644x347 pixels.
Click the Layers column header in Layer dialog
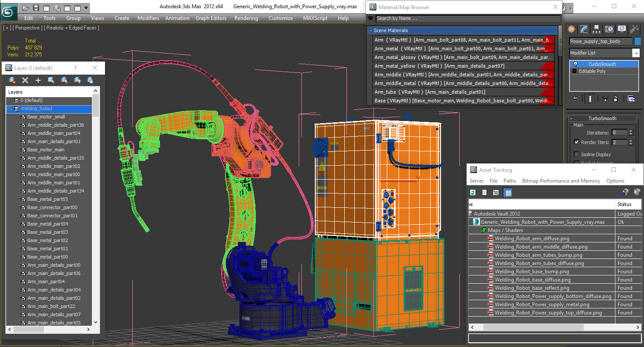[x=49, y=92]
